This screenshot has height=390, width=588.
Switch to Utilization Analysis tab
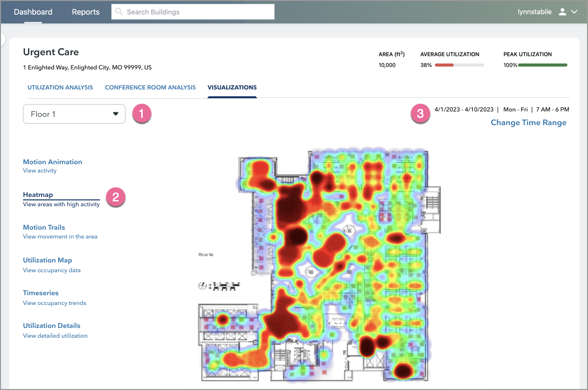point(60,87)
